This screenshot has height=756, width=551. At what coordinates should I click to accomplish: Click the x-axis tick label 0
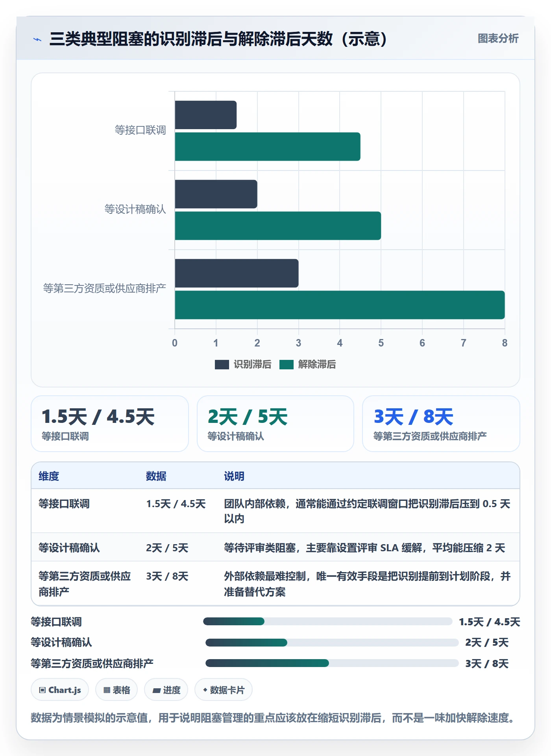[x=175, y=343]
